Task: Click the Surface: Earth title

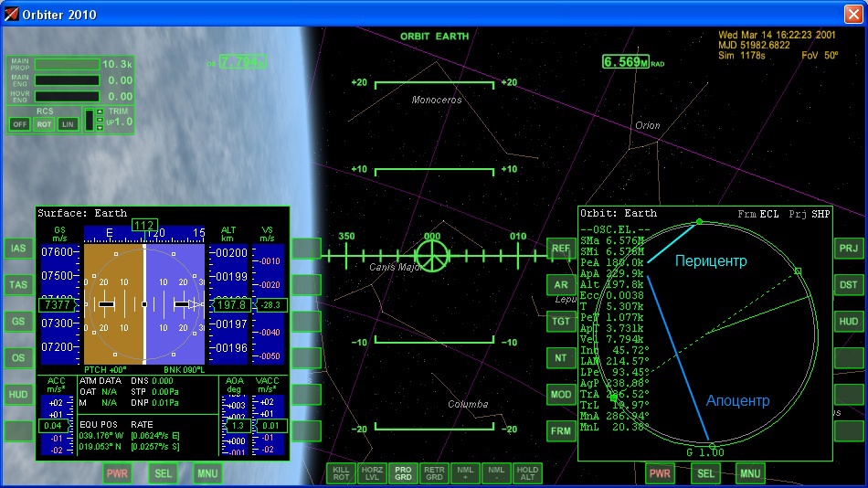Action: (82, 213)
